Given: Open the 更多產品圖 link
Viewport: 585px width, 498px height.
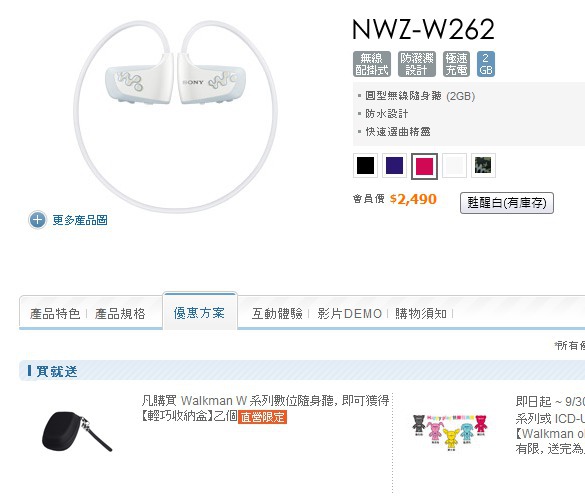Looking at the screenshot, I should (80, 220).
